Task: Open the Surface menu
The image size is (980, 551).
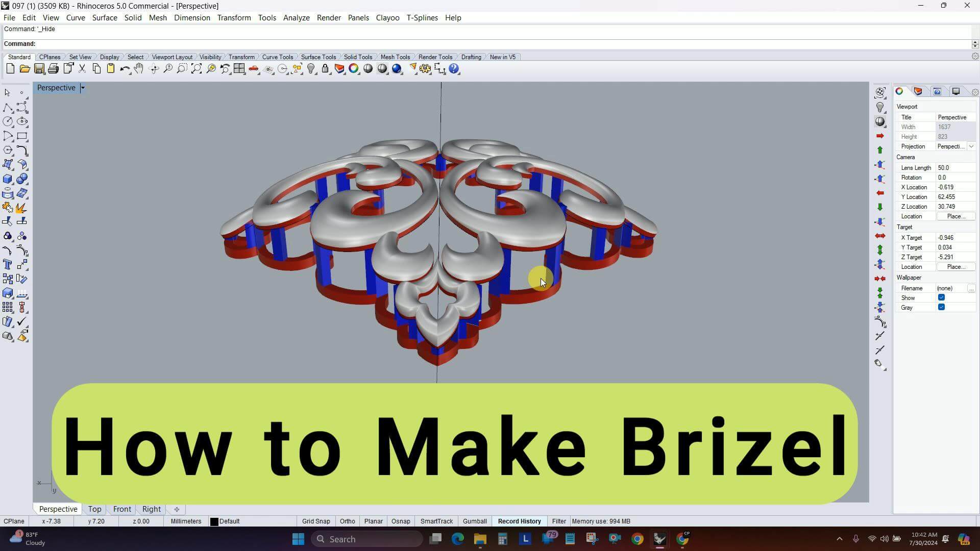Action: [105, 17]
